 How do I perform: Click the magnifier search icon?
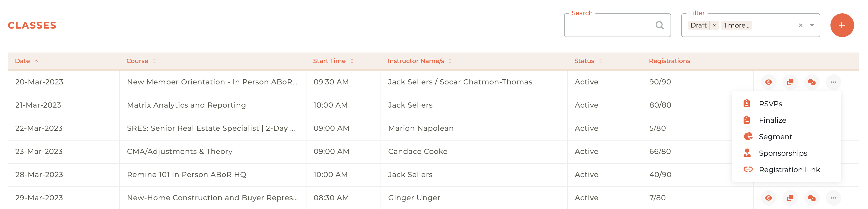[659, 25]
